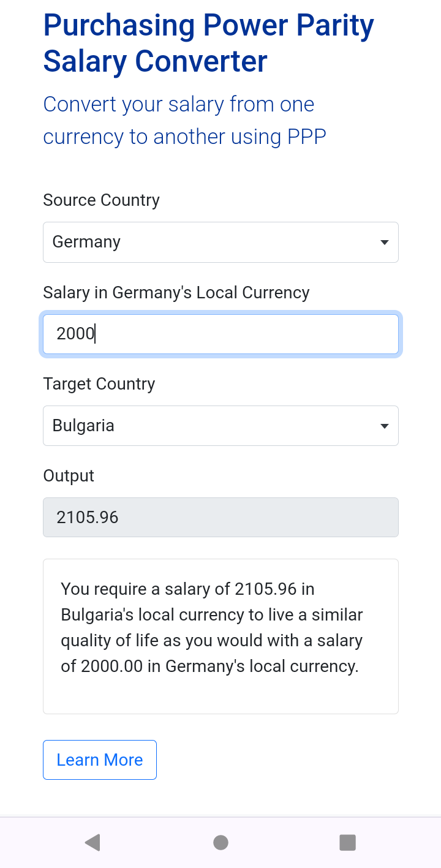The height and width of the screenshot is (868, 441).
Task: Click the Salary in Germany's Local Currency label
Action: pyautogui.click(x=176, y=292)
